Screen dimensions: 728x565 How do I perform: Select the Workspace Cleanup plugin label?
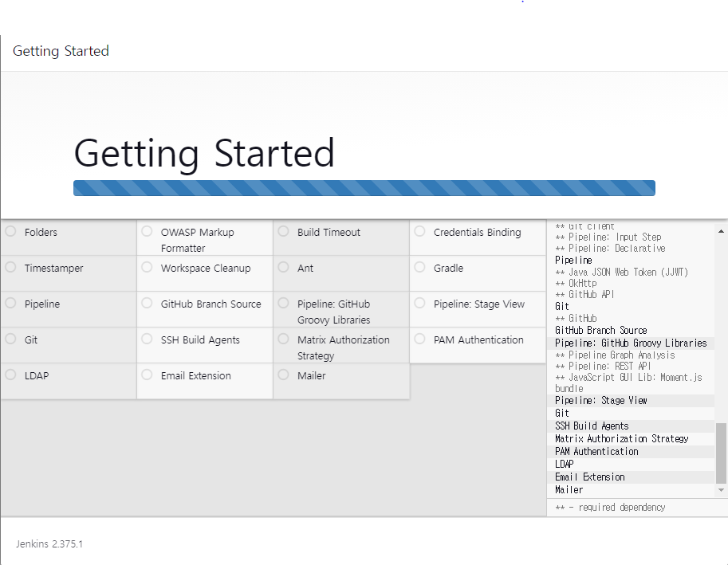point(206,268)
